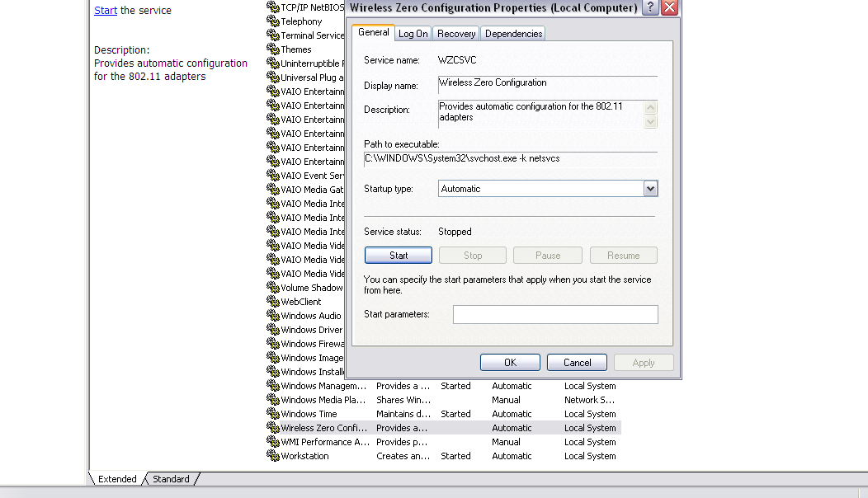Click the Volume Shadow Copy service icon
This screenshot has height=498, width=868.
point(273,288)
